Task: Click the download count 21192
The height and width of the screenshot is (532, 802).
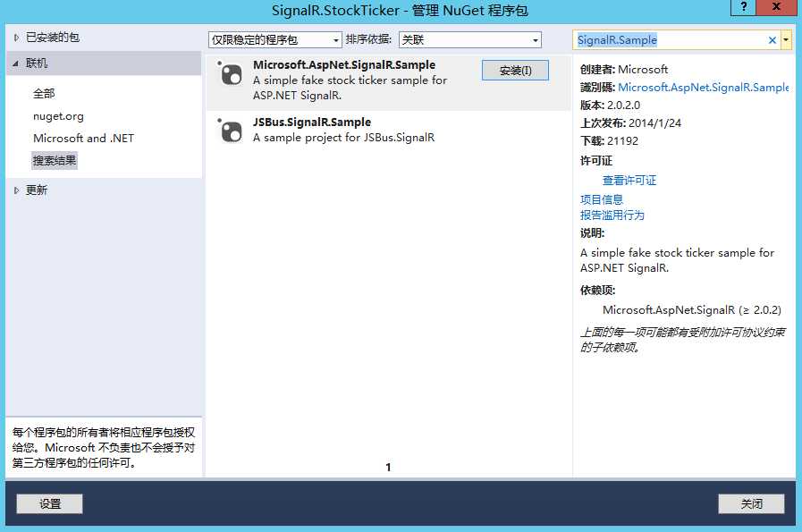Action: click(622, 141)
